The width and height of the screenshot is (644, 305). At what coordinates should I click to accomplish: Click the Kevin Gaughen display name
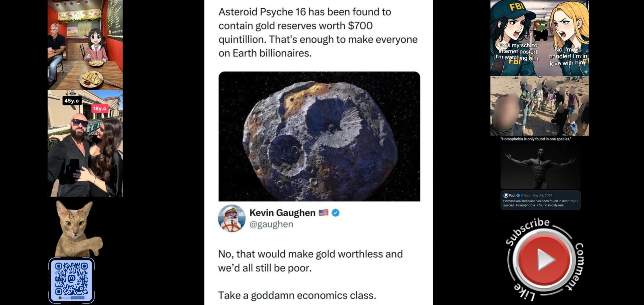(x=282, y=213)
